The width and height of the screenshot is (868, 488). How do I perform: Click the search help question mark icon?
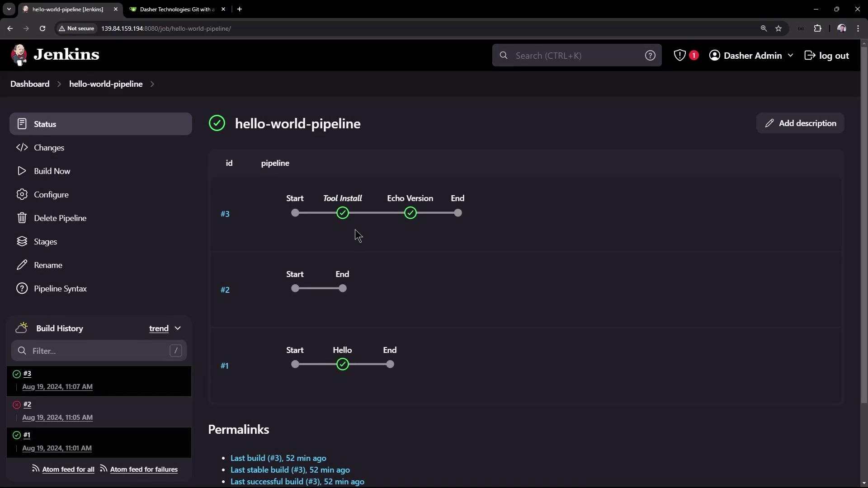[x=650, y=56]
